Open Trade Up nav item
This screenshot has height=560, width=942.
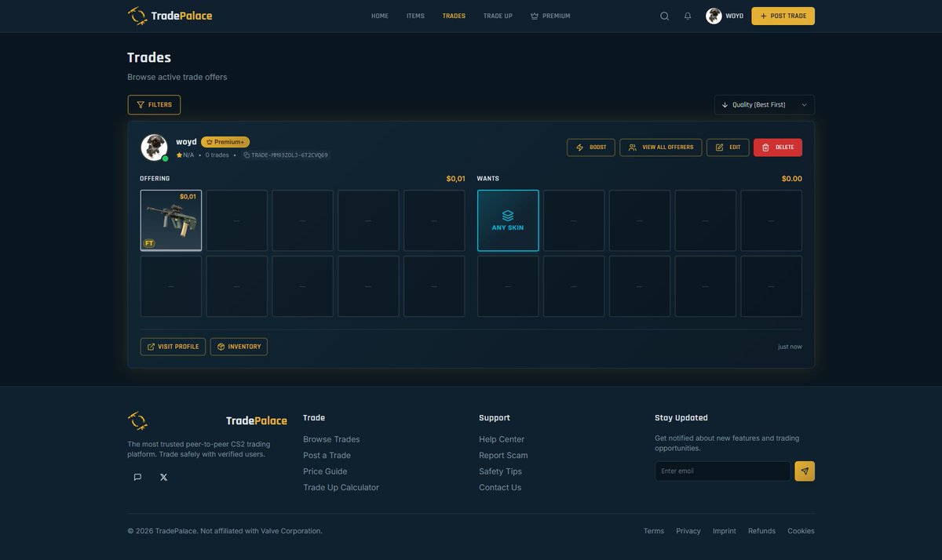tap(498, 16)
